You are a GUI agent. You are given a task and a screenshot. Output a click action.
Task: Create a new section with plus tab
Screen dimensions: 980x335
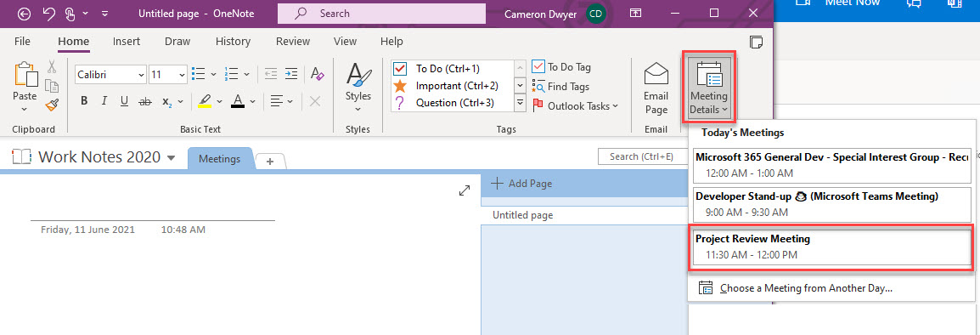pos(271,161)
